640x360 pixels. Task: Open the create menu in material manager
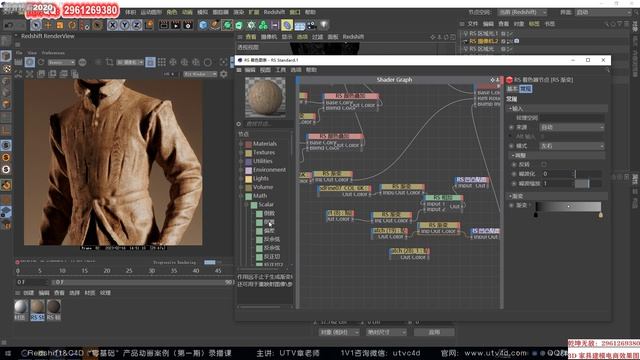pyautogui.click(x=29, y=293)
